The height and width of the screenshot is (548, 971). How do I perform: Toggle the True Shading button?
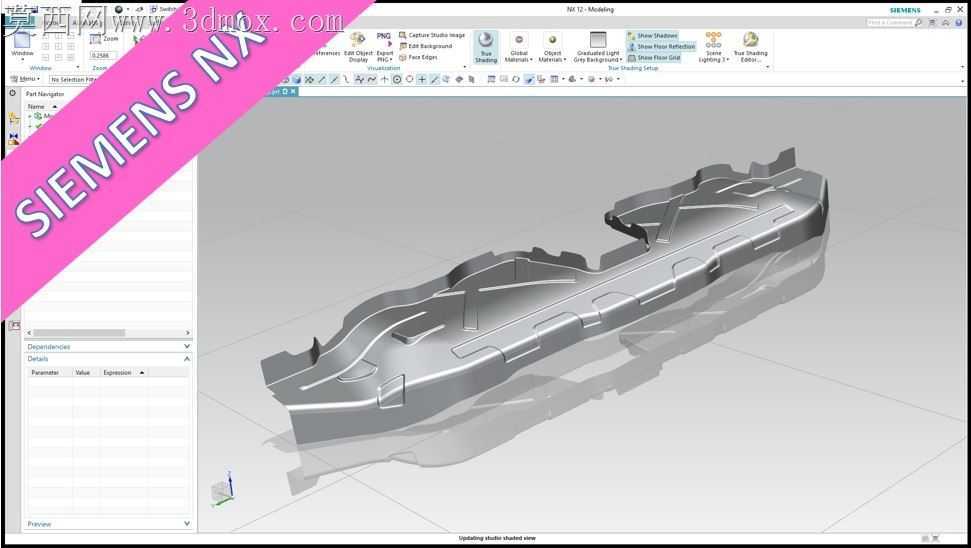486,48
